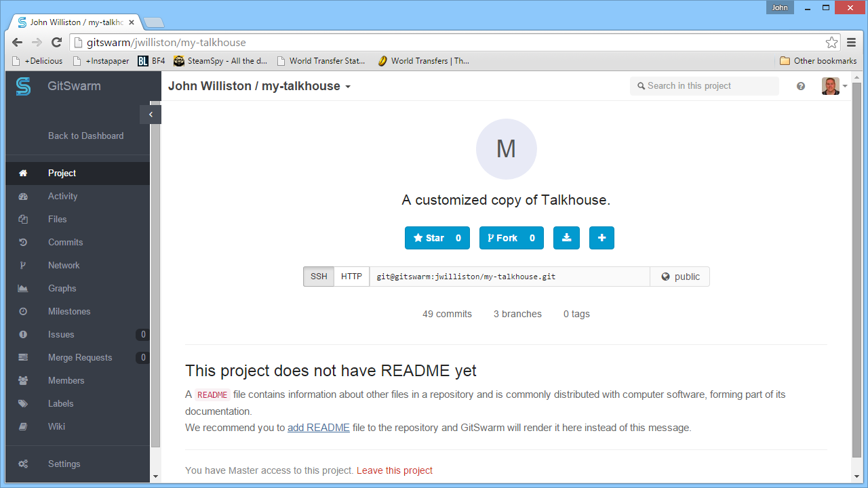Select the SSH clone protocol
This screenshot has height=488, width=868.
tap(319, 277)
